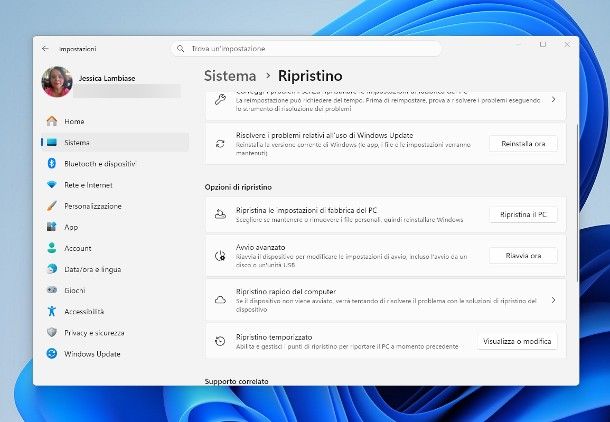This screenshot has height=422, width=610.
Task: Click the Supporto correlato heading
Action: (x=237, y=381)
